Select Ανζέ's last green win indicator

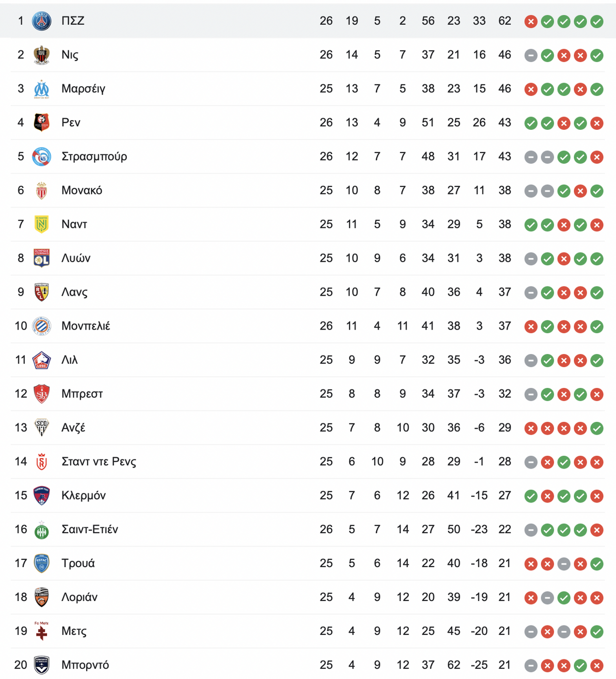[596, 428]
